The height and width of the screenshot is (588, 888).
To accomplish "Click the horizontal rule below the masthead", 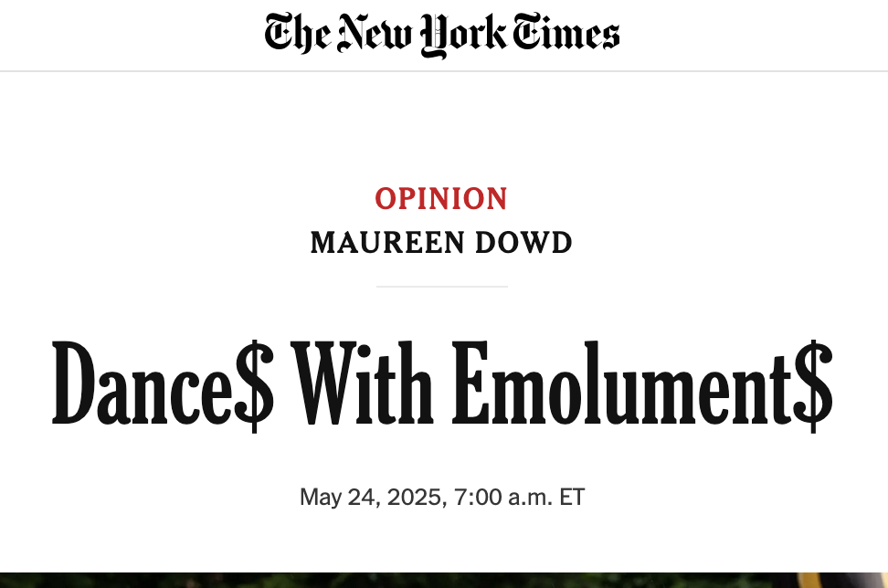I will [444, 71].
